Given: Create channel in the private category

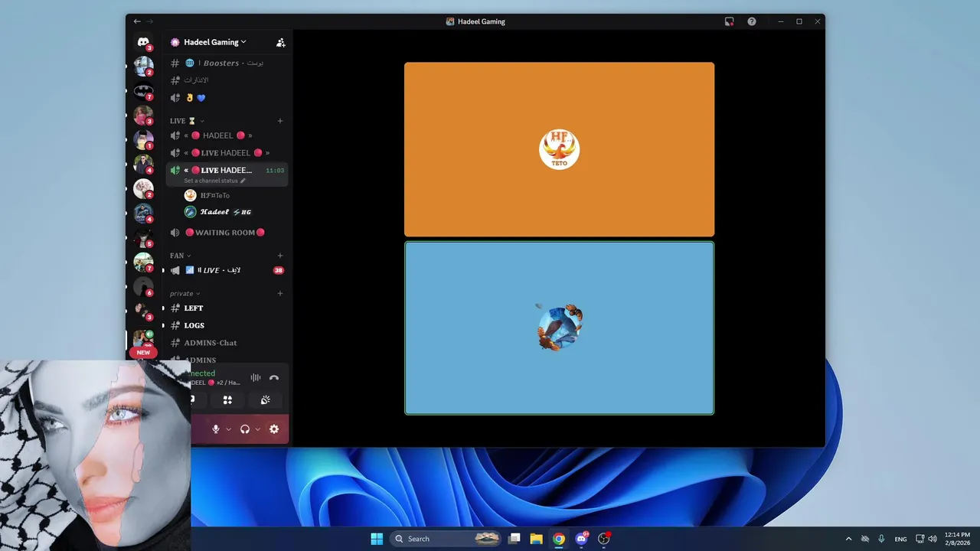Looking at the screenshot, I should (280, 293).
